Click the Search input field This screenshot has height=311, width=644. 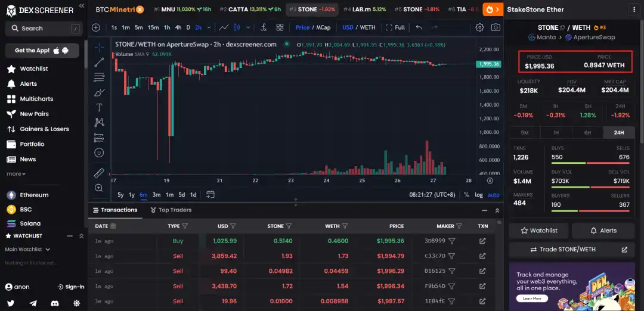tap(42, 28)
